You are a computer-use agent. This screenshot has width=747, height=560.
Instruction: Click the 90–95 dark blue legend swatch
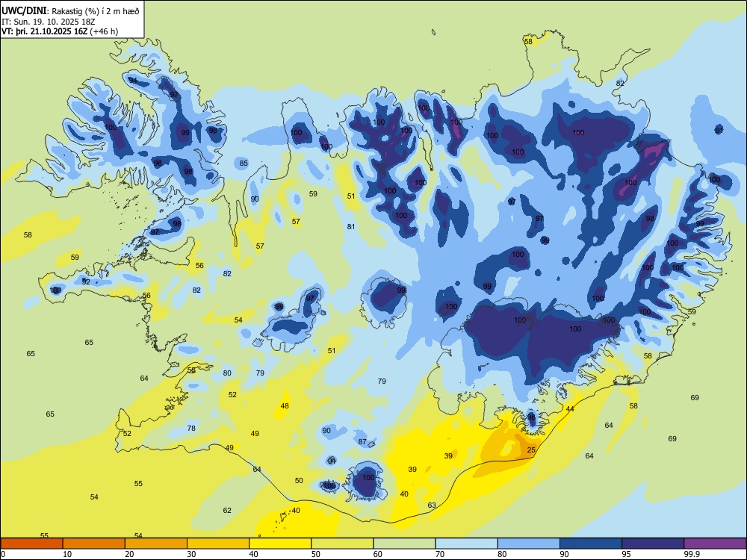[x=591, y=544]
